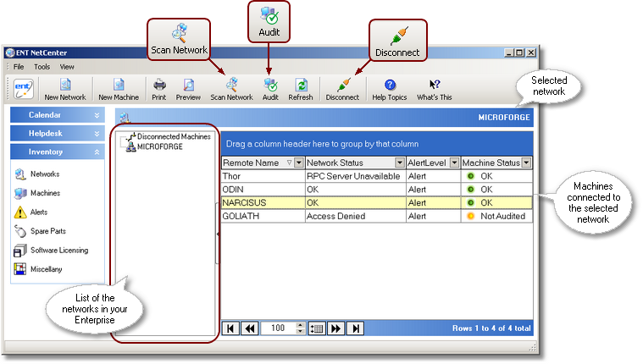Select the ODIN machine row

point(377,190)
